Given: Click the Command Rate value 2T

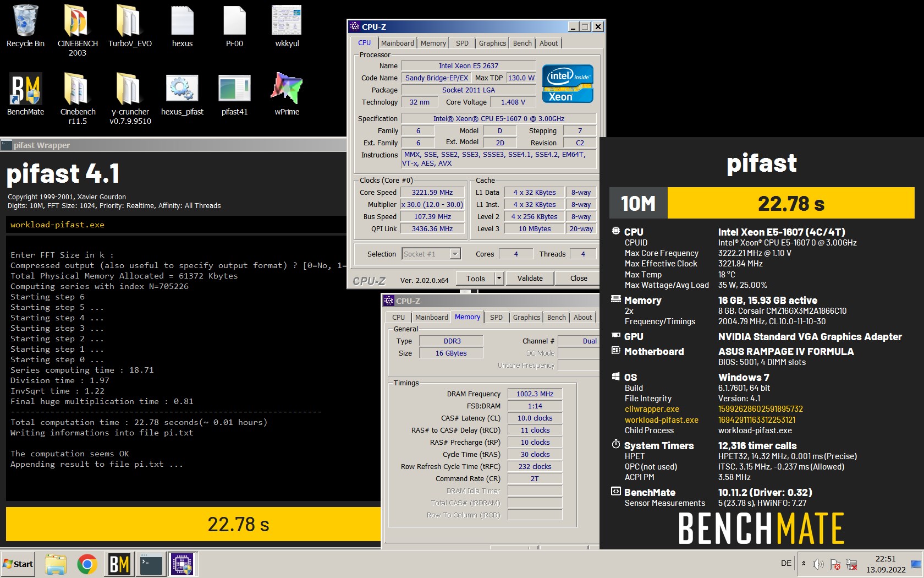Looking at the screenshot, I should click(x=535, y=478).
